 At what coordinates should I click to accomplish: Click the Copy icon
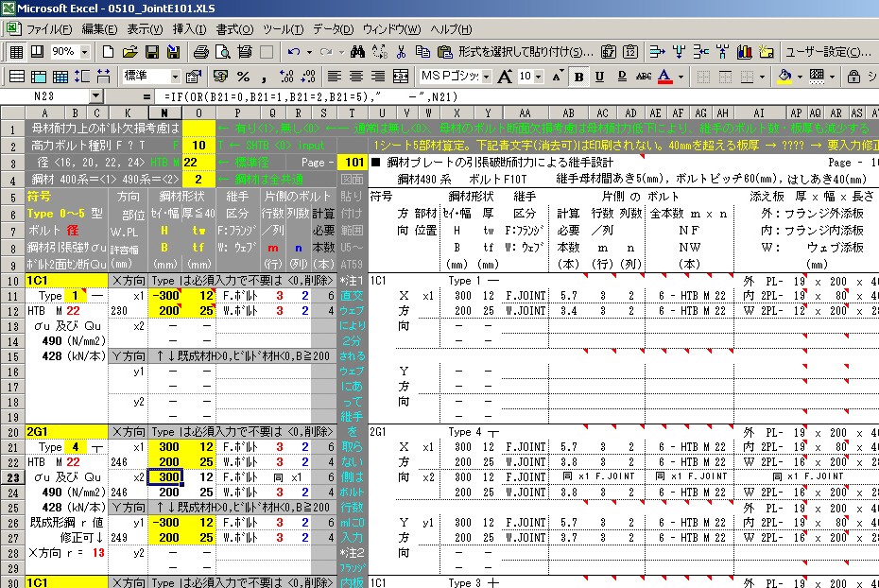[422, 52]
